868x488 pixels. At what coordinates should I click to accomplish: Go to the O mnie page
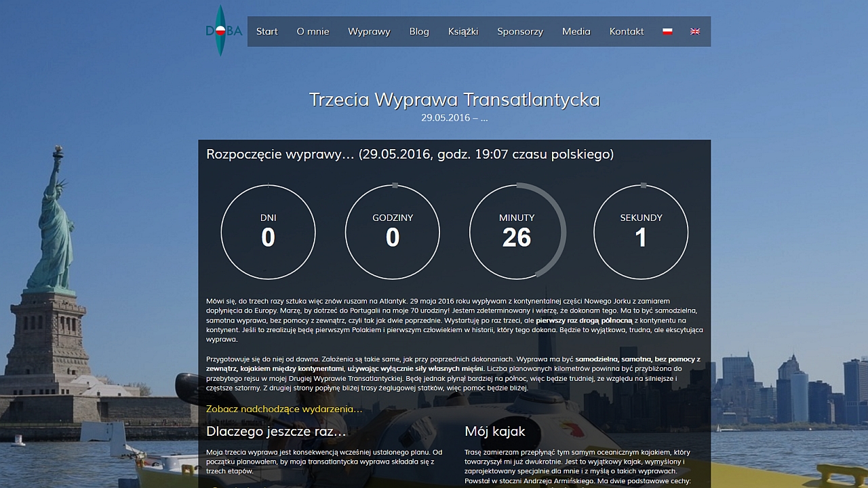pyautogui.click(x=313, y=31)
